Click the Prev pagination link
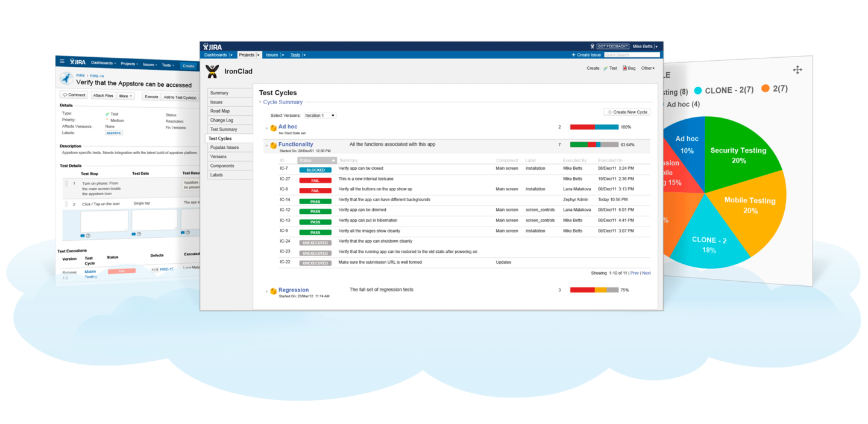The height and width of the screenshot is (424, 868). click(634, 273)
